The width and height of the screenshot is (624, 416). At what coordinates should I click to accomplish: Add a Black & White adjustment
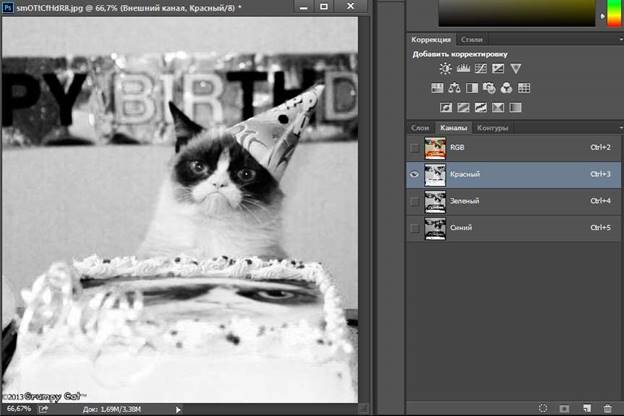pos(472,88)
